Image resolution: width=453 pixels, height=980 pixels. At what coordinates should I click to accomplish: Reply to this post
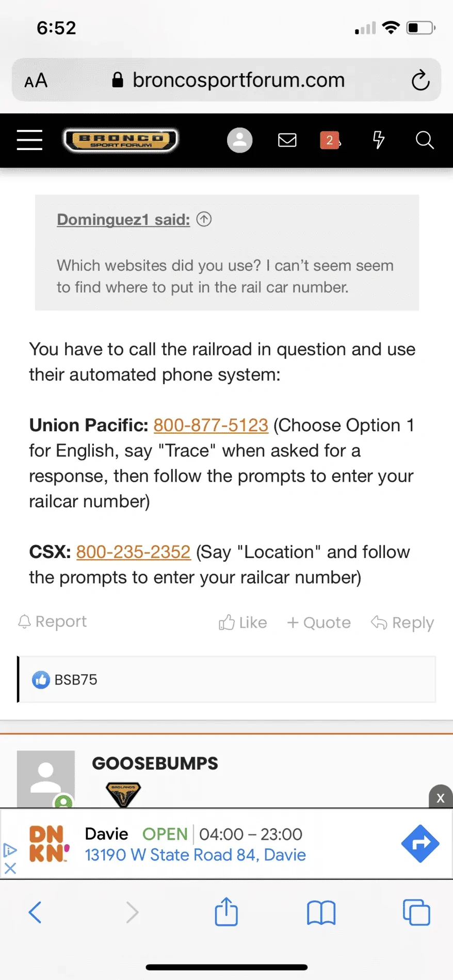coord(402,623)
